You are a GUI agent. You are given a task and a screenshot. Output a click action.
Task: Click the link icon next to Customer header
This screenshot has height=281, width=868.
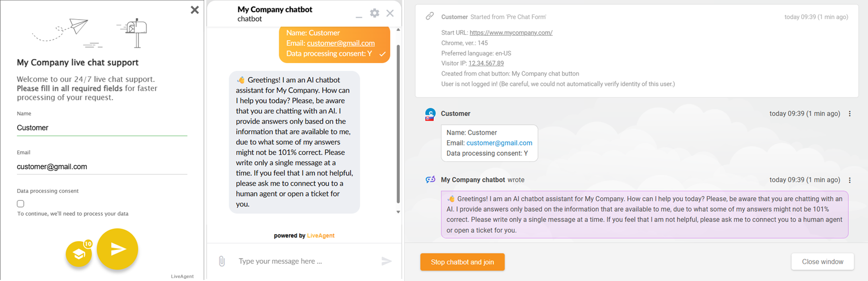[430, 17]
